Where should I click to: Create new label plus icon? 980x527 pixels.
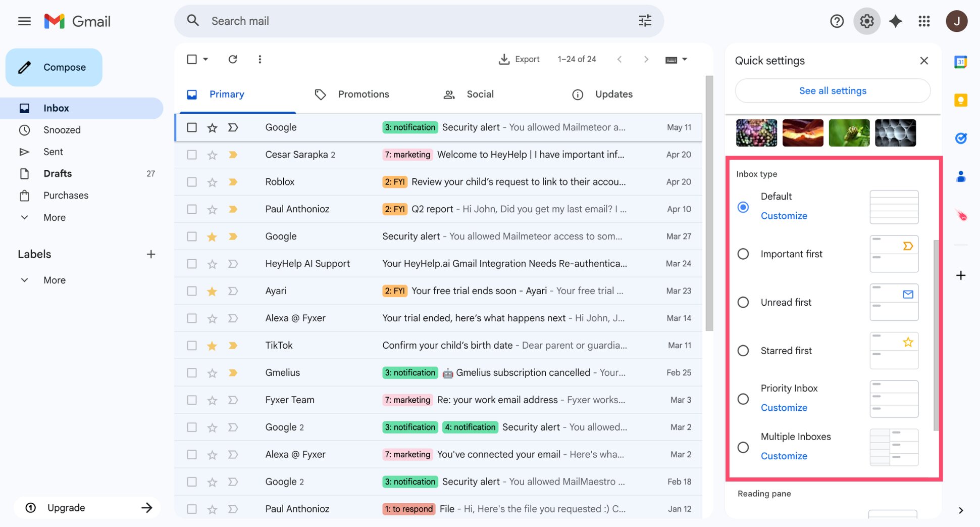[150, 254]
